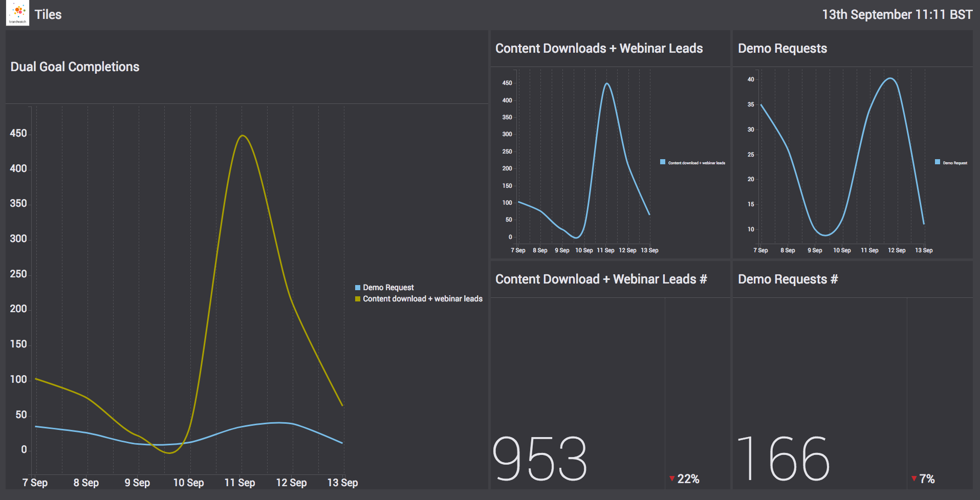Expand Content Downloads + Webinar Leads tile
The width and height of the screenshot is (980, 500).
pos(599,48)
